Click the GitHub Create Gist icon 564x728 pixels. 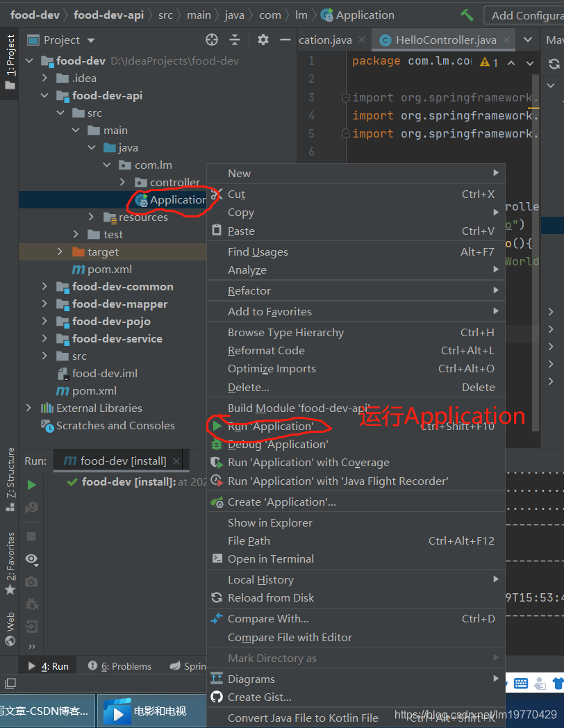(217, 697)
